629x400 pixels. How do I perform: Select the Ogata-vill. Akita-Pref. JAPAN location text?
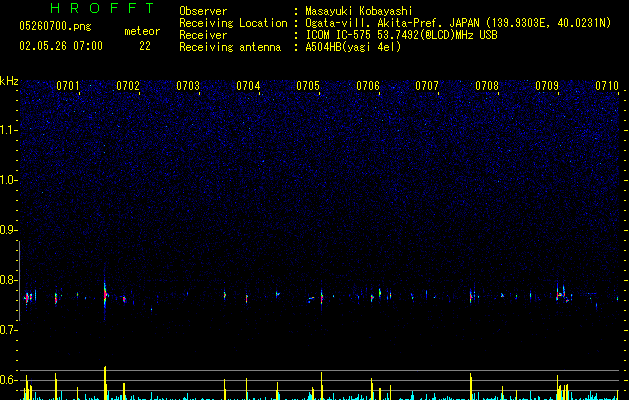[458, 23]
